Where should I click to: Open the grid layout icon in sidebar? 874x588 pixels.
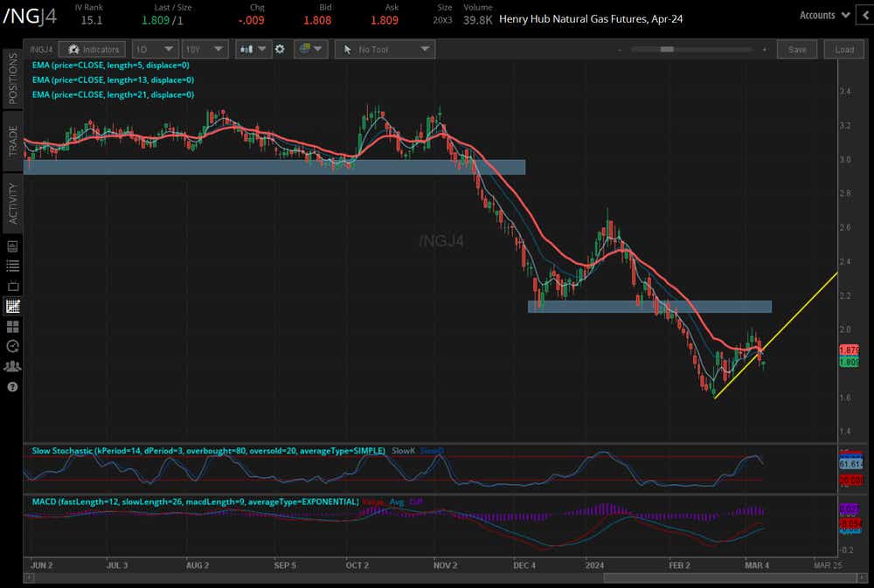click(x=12, y=327)
